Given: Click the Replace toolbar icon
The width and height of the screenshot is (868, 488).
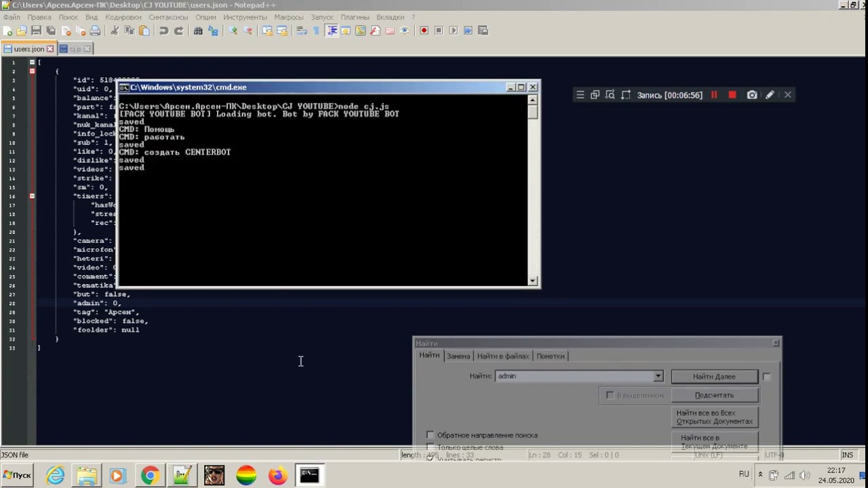Looking at the screenshot, I should click(x=213, y=30).
